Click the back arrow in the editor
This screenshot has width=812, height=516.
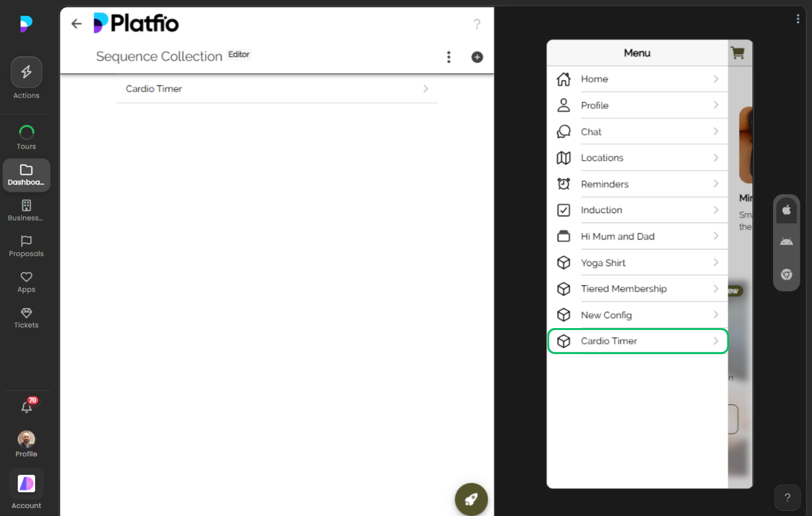coord(76,23)
